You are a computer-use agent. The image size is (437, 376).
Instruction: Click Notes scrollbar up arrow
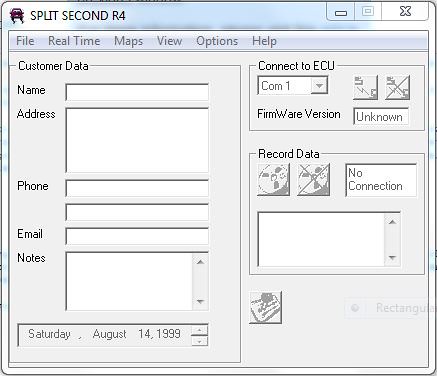(x=200, y=262)
